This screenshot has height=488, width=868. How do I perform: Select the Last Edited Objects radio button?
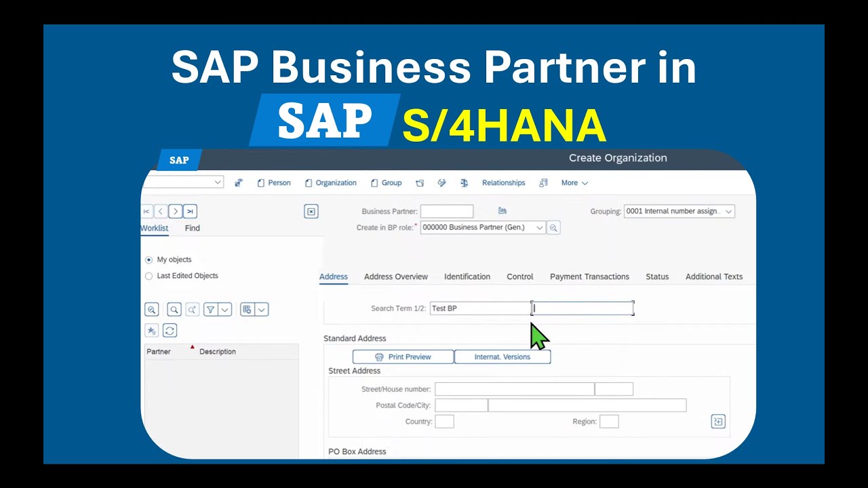pos(149,276)
